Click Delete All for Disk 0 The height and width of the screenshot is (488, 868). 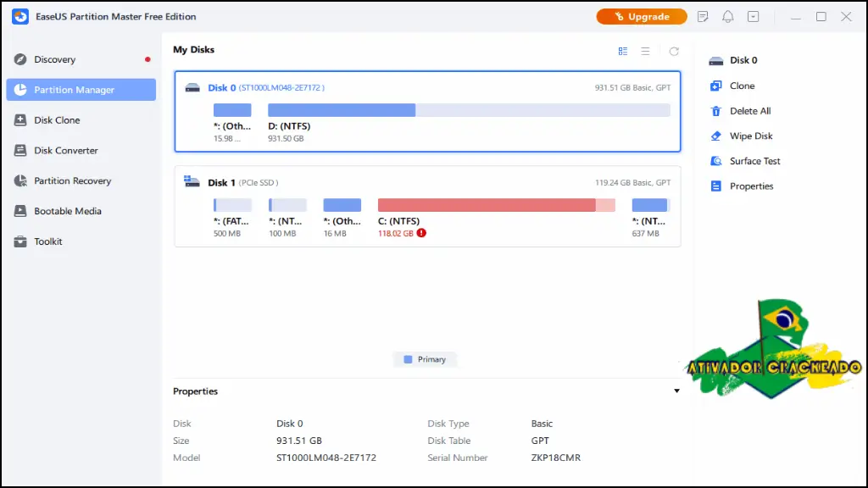tap(740, 111)
